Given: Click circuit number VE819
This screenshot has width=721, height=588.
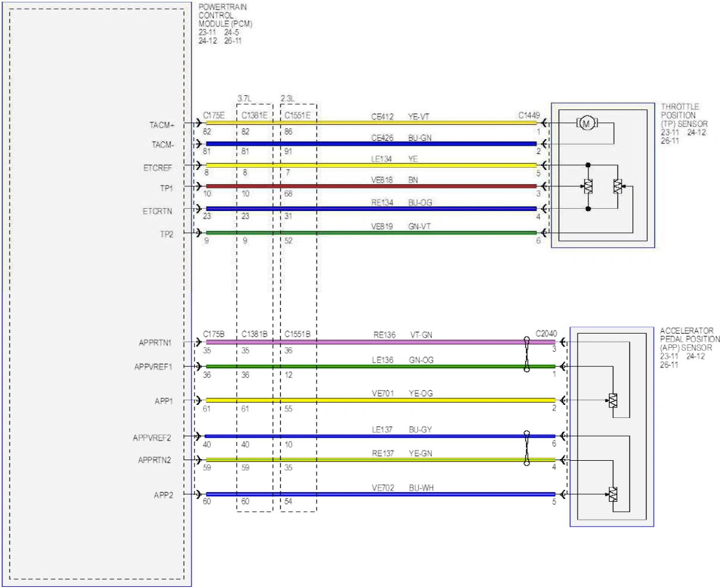Looking at the screenshot, I should pyautogui.click(x=382, y=227).
